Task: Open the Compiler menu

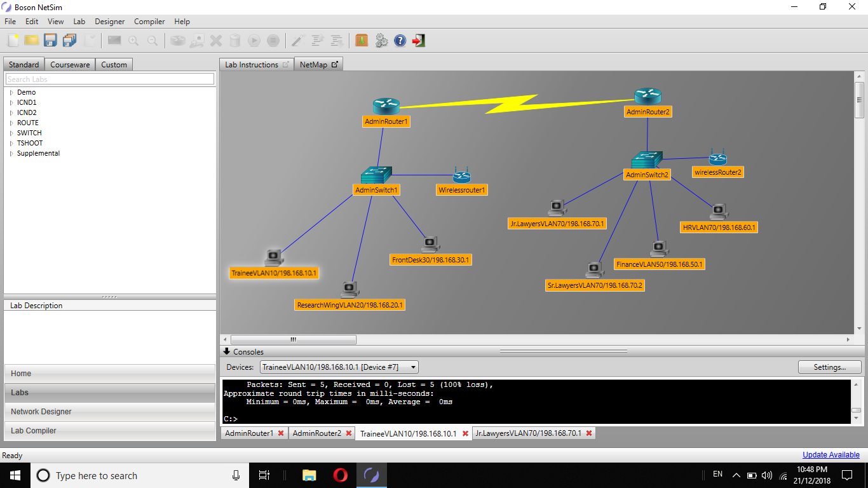Action: coord(149,21)
